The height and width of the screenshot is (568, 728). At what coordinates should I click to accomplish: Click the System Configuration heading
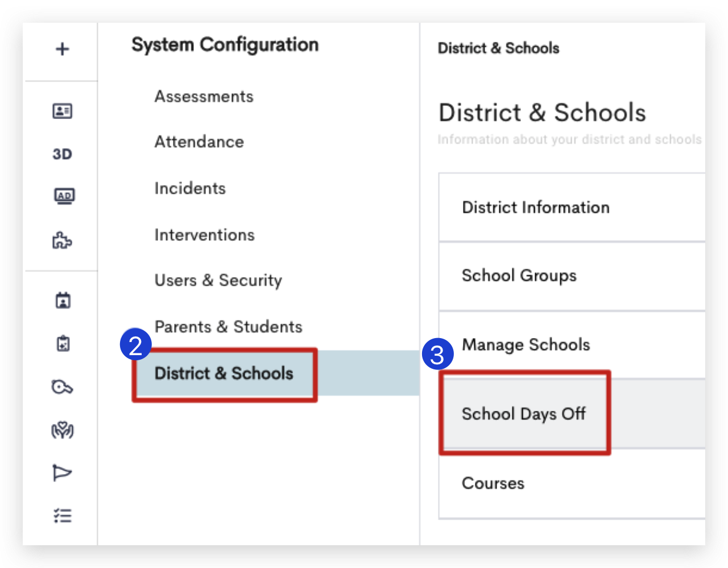point(225,44)
